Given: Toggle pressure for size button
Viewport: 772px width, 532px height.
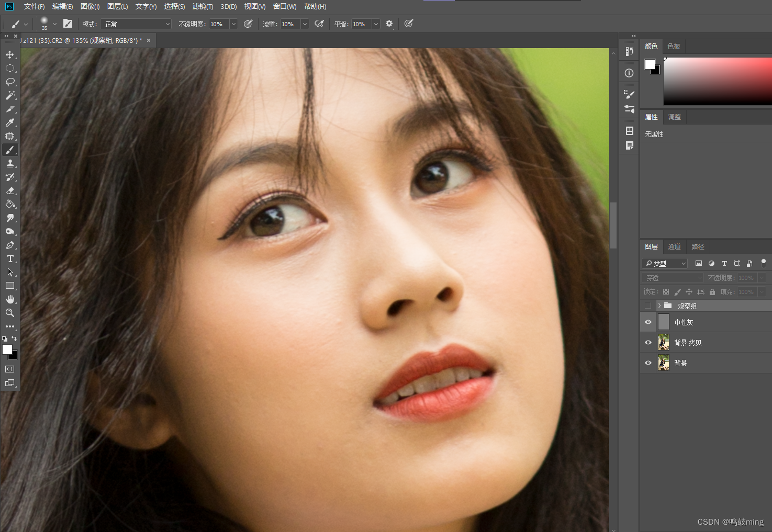Looking at the screenshot, I should point(409,24).
